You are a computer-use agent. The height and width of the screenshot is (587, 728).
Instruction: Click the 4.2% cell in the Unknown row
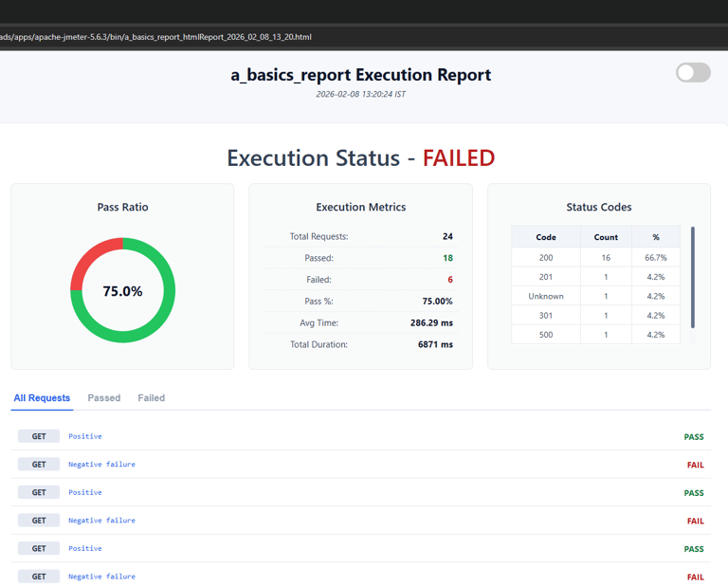[x=656, y=296]
